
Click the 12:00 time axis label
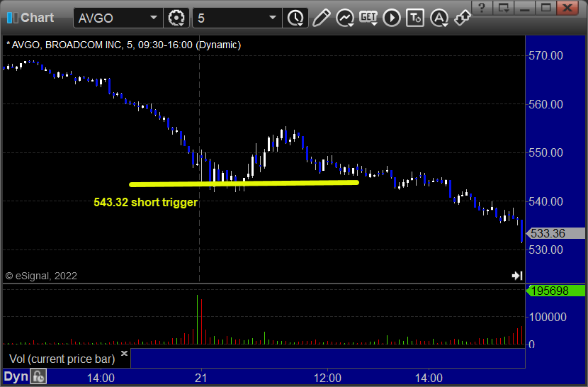[x=327, y=378]
